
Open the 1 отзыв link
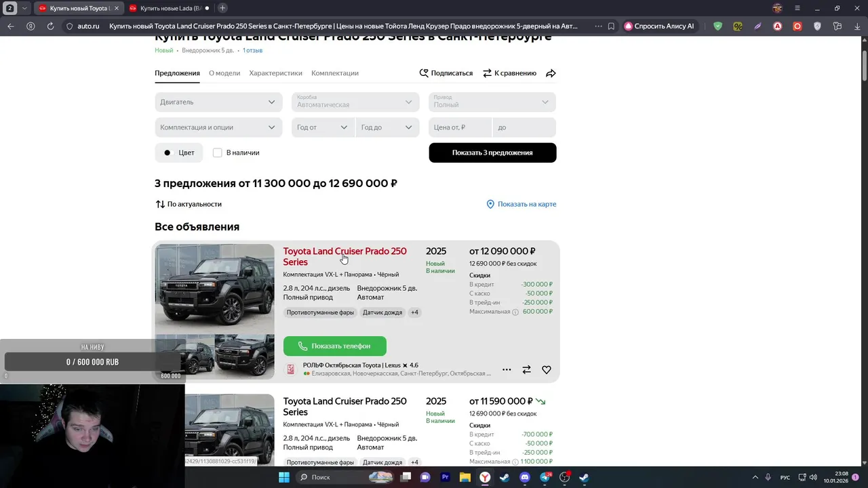[x=252, y=50]
